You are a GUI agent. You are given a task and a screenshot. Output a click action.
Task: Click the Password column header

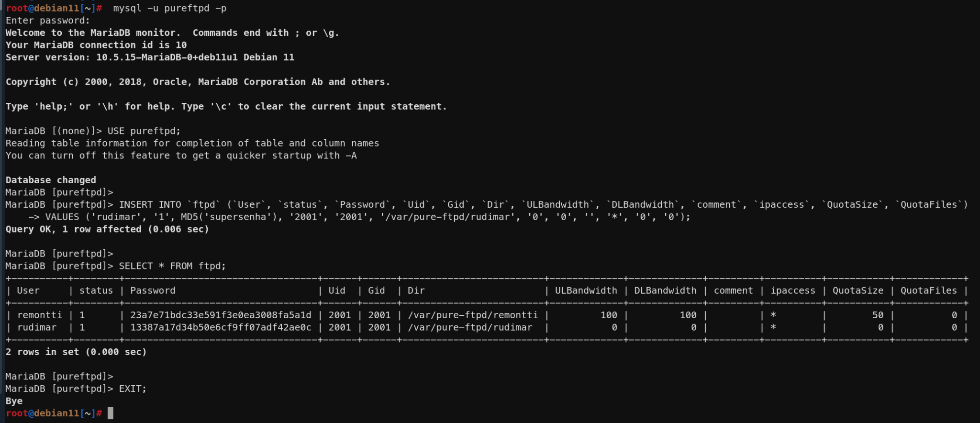[x=153, y=290]
